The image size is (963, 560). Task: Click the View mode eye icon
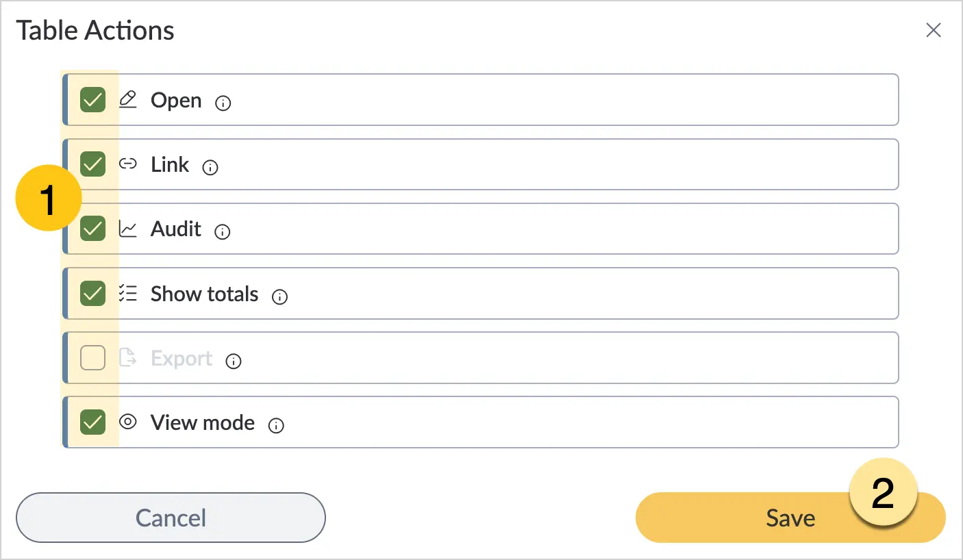128,422
